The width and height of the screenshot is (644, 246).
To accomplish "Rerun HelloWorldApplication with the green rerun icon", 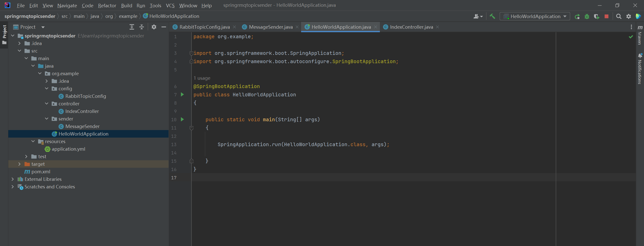I will click(577, 17).
